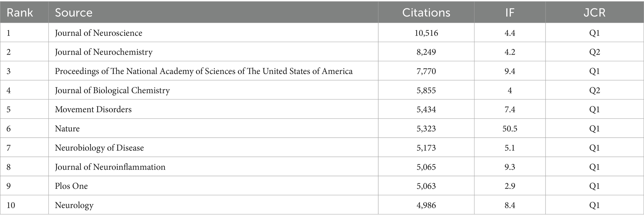The height and width of the screenshot is (220, 644).
Task: Click the Plos One source cell
Action: pos(71,186)
